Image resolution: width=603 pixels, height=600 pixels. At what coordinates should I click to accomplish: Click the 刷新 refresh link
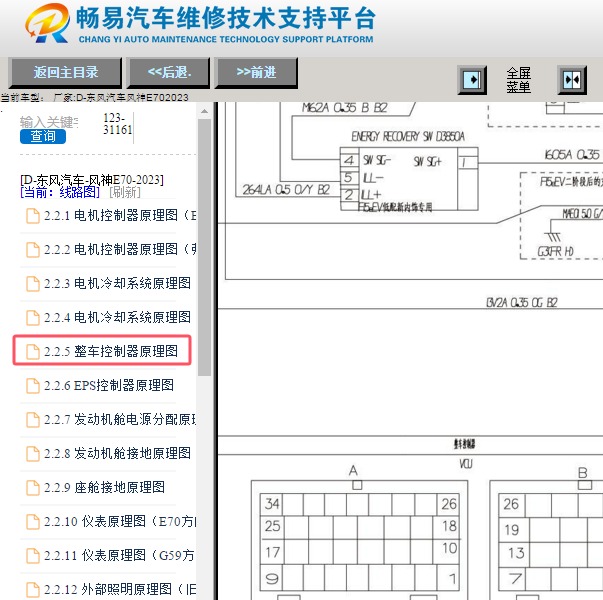pyautogui.click(x=125, y=192)
